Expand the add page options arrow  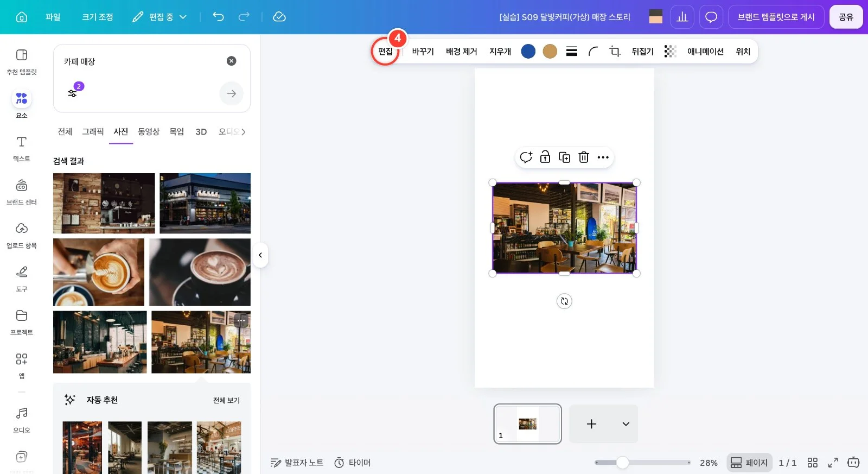coord(626,424)
